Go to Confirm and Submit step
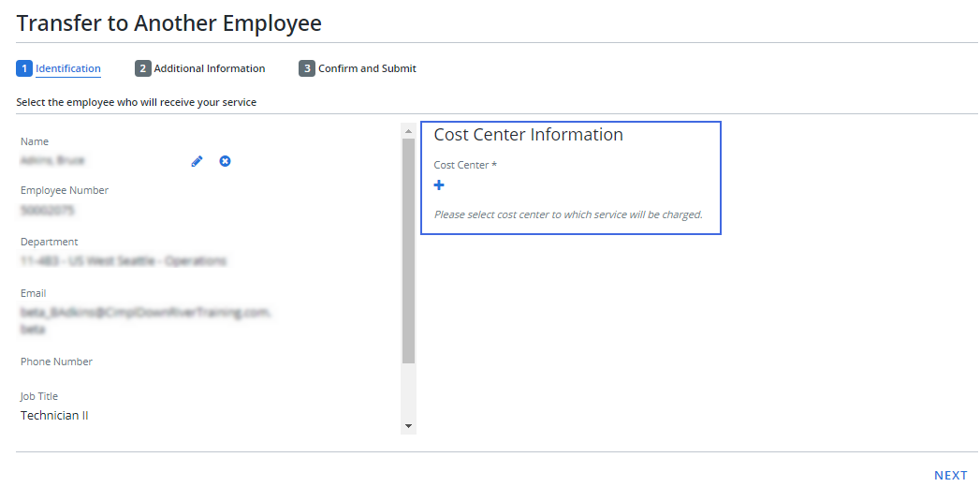This screenshot has width=980, height=487. (367, 68)
